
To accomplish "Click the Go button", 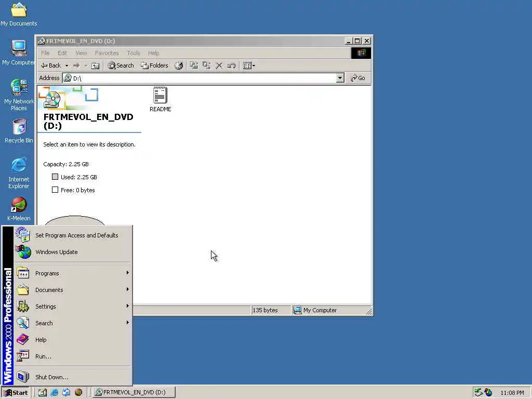I will point(358,78).
